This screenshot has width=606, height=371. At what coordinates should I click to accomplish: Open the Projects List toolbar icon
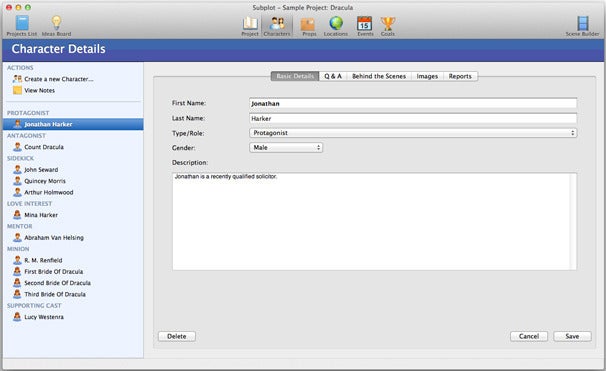coord(22,23)
